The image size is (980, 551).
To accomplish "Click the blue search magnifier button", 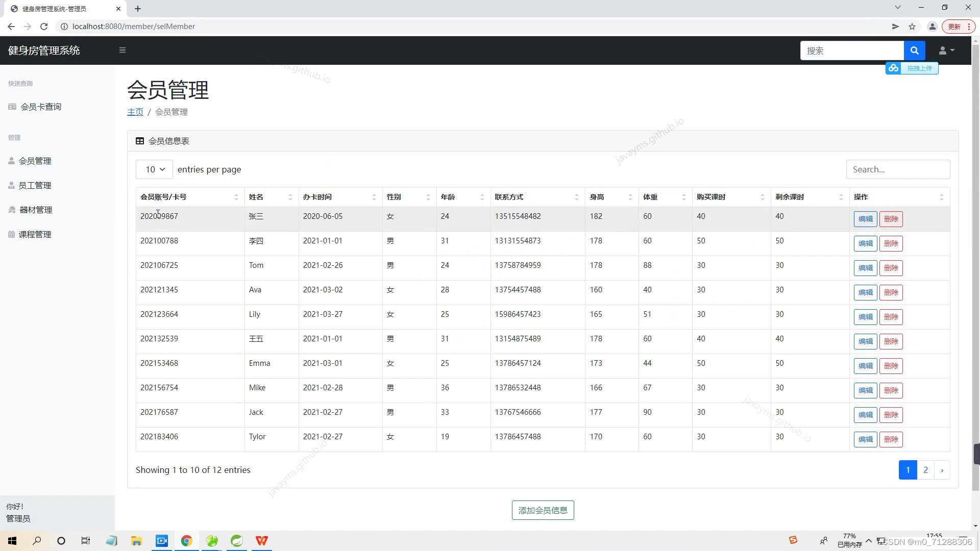I will click(914, 51).
